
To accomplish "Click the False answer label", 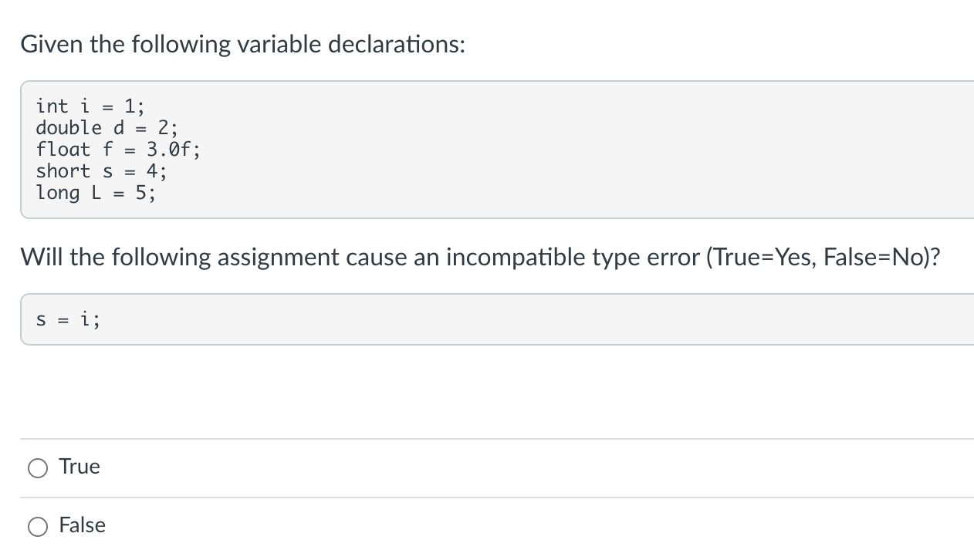I will pos(83,525).
